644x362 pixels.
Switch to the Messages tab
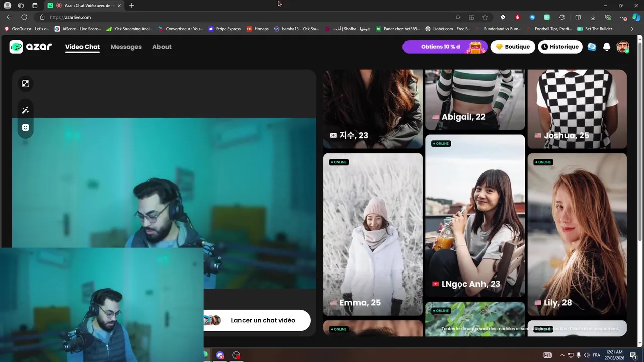coord(126,47)
